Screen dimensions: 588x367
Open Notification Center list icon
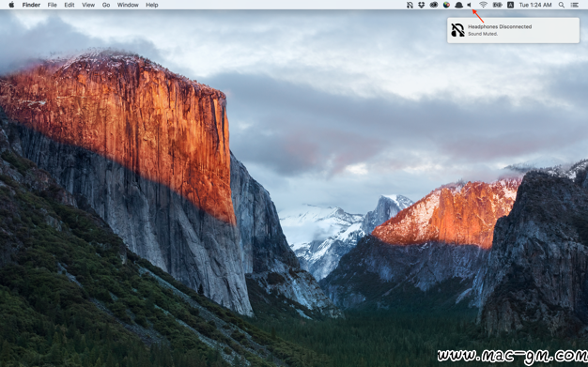(x=574, y=5)
